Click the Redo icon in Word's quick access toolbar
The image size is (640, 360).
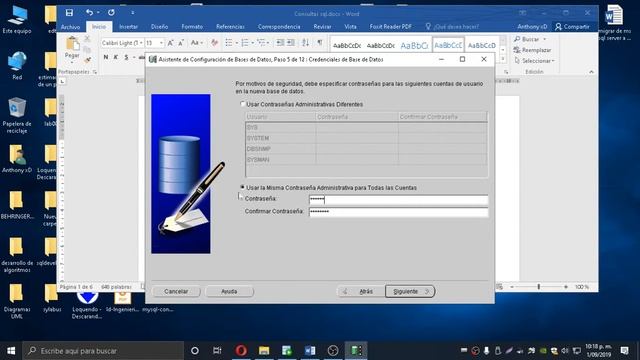point(111,13)
